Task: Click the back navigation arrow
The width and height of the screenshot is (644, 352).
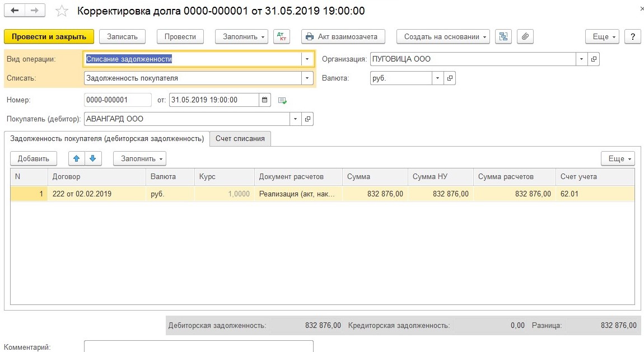Action: coord(15,11)
